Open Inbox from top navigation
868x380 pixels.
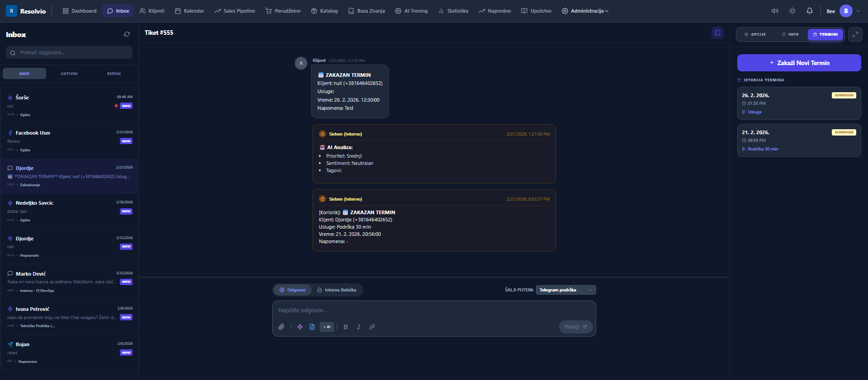pos(118,11)
